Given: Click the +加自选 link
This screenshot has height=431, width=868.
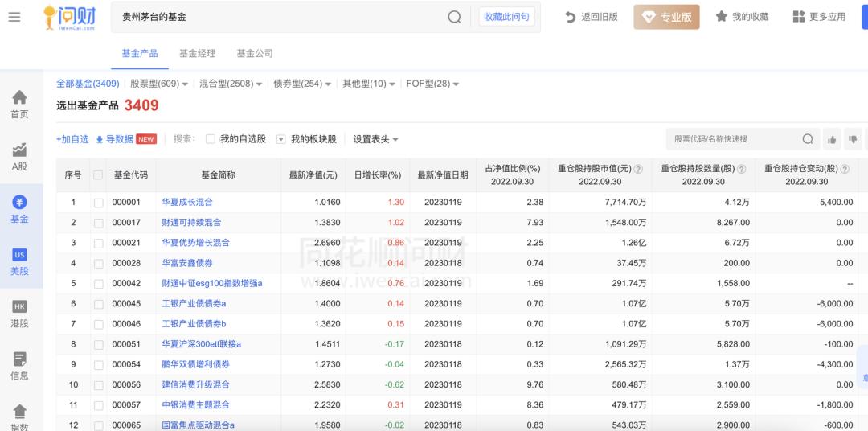Looking at the screenshot, I should (72, 139).
